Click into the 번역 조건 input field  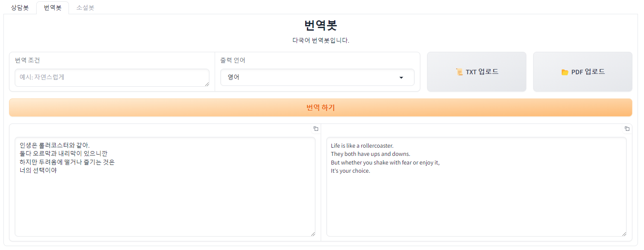pos(112,78)
